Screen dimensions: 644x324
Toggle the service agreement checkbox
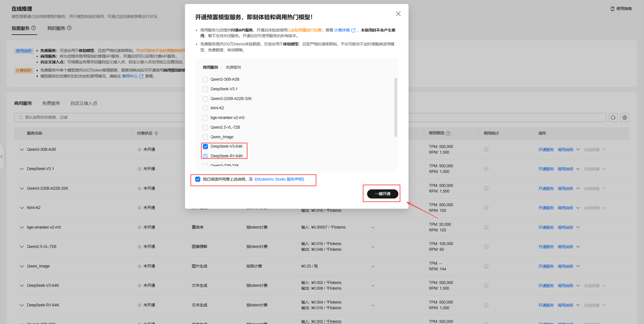click(x=198, y=179)
